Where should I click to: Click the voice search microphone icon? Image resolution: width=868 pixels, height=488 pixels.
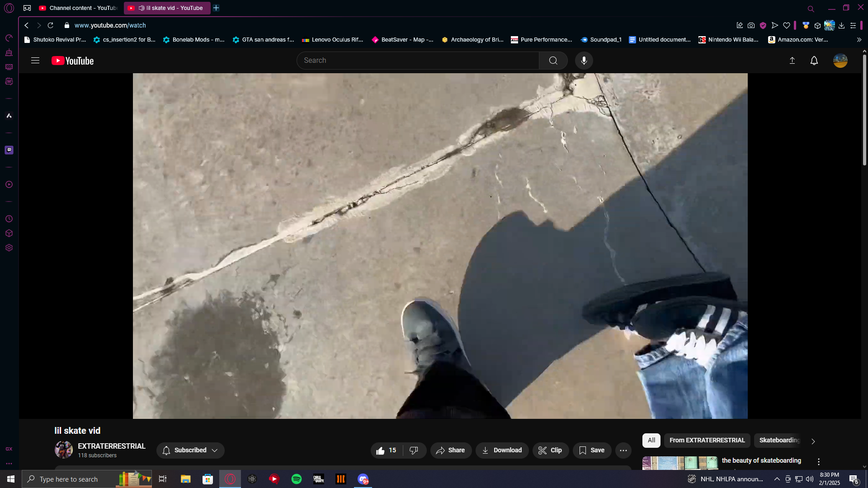coord(584,61)
